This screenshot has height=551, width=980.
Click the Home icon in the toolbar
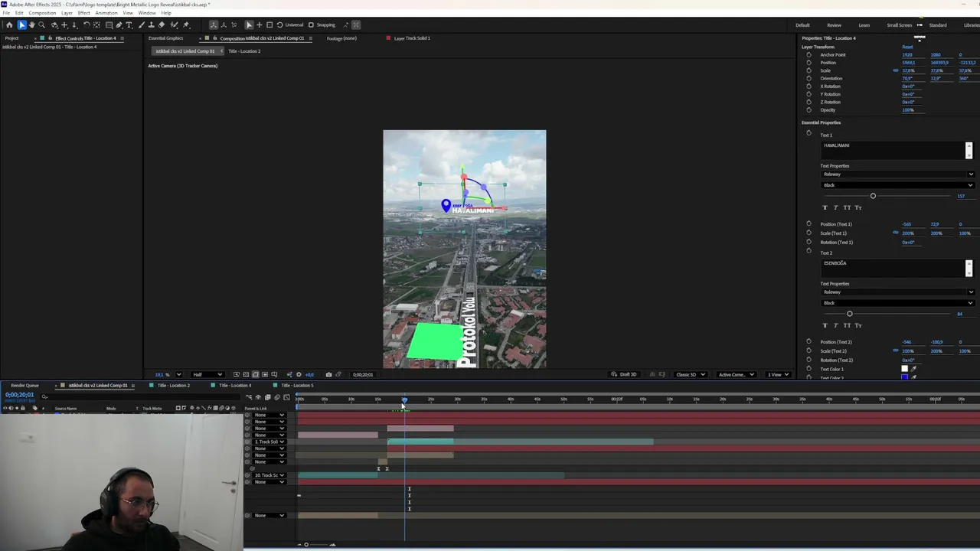tap(9, 24)
